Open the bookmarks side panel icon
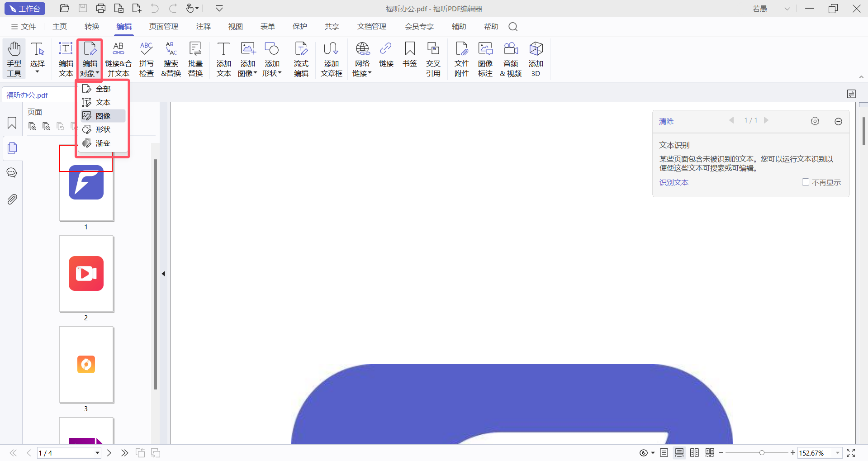This screenshot has width=868, height=461. coord(12,123)
